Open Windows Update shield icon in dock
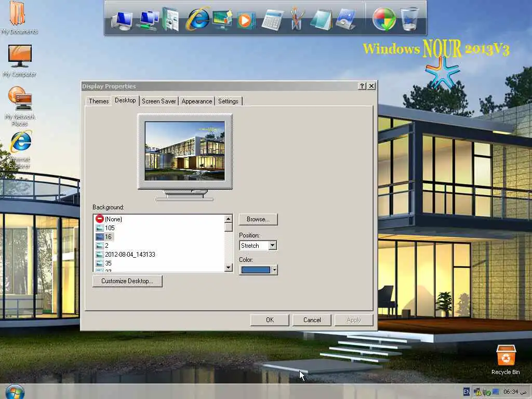Image resolution: width=532 pixels, height=399 pixels. pyautogui.click(x=384, y=19)
